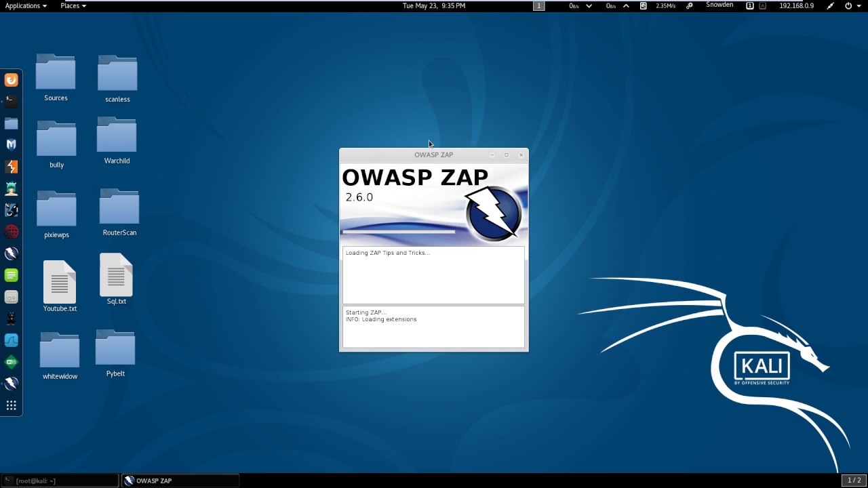Select the pixiewps desktop folder
Screen dimensions: 868x488
click(56, 214)
